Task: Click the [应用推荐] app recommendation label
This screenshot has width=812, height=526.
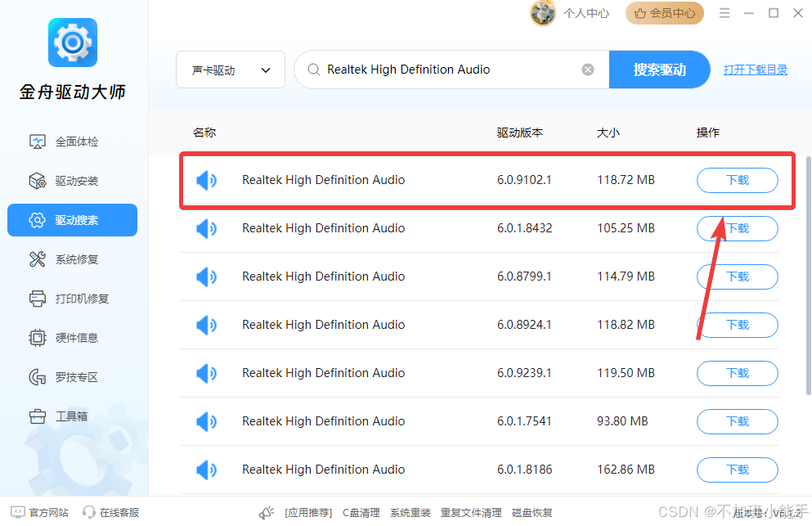Action: [x=308, y=513]
